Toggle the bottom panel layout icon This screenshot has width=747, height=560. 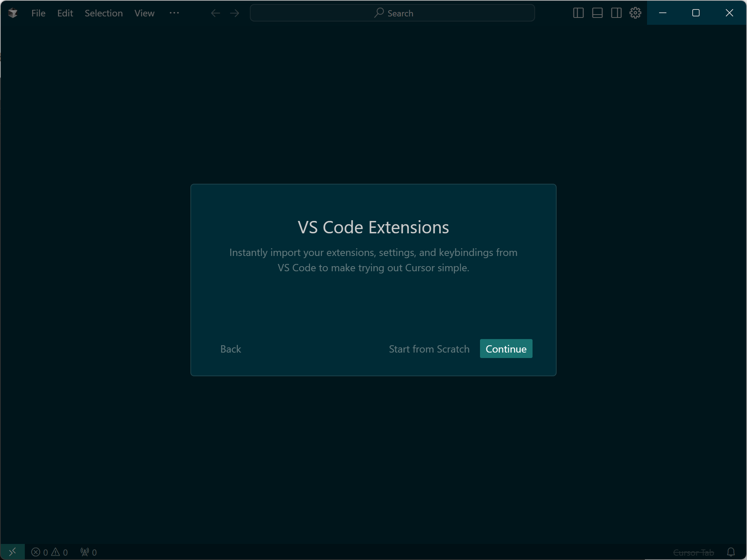click(x=597, y=13)
